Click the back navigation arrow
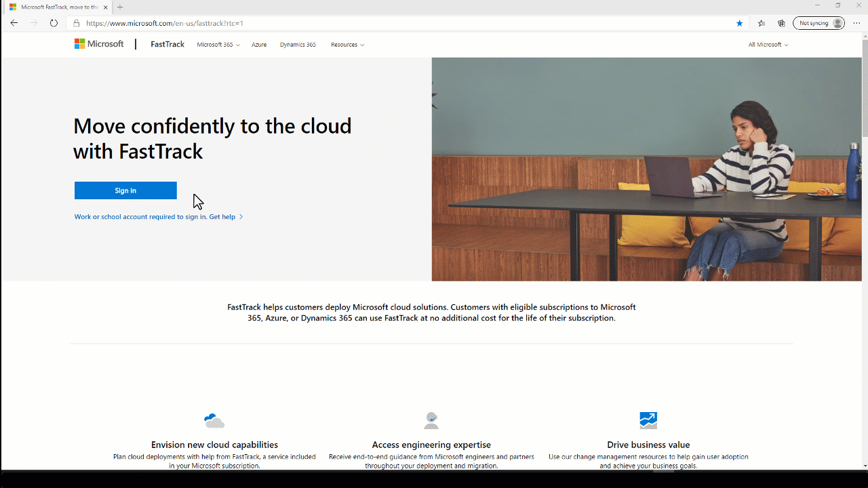Screen dimensions: 868x488 (x=14, y=22)
